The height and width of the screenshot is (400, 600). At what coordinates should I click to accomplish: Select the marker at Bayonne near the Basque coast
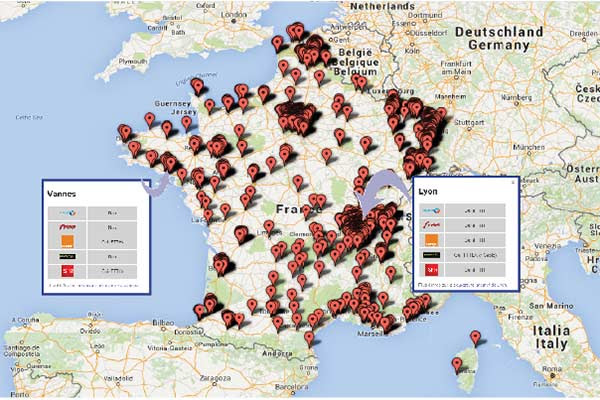click(199, 311)
